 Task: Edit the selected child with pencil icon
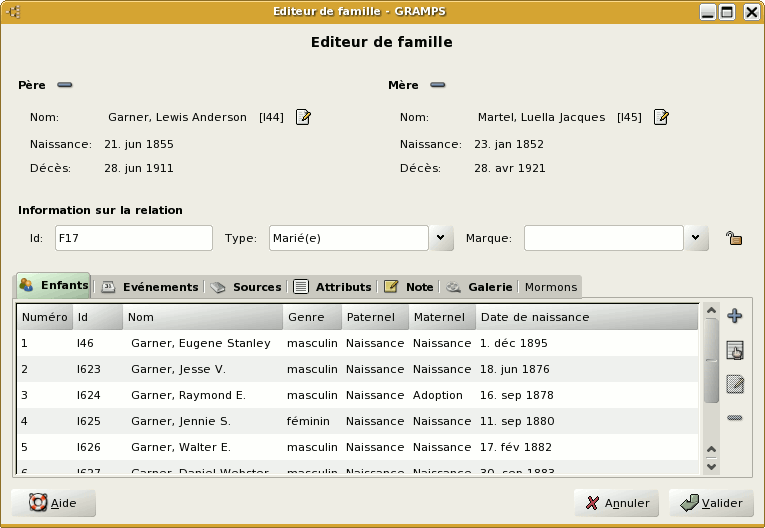[x=735, y=383]
